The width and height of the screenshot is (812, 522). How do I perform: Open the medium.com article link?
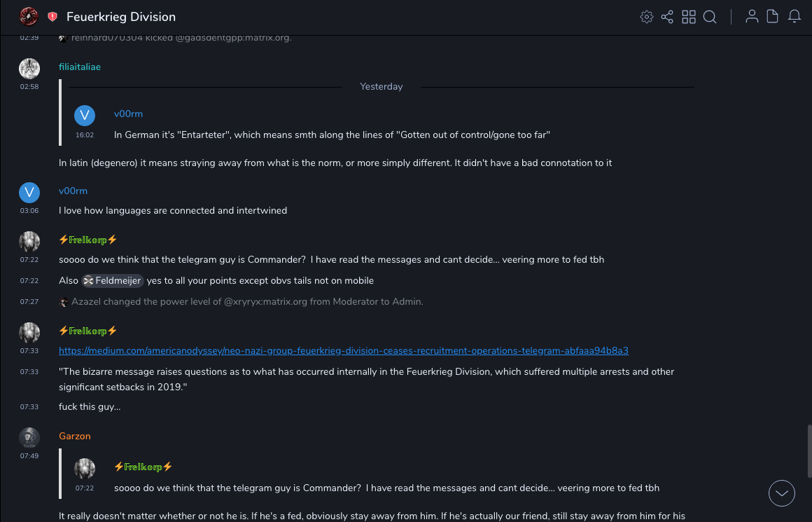tap(343, 350)
